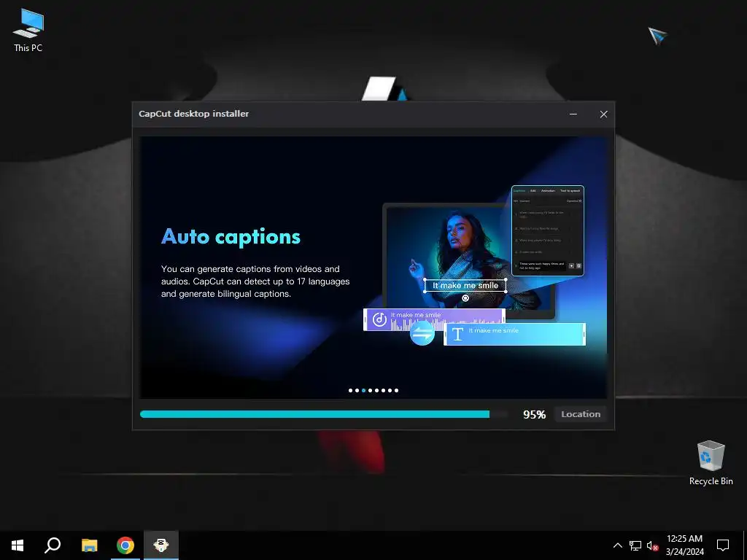Open taskbar search magnifier
The height and width of the screenshot is (560, 747).
[x=53, y=545]
